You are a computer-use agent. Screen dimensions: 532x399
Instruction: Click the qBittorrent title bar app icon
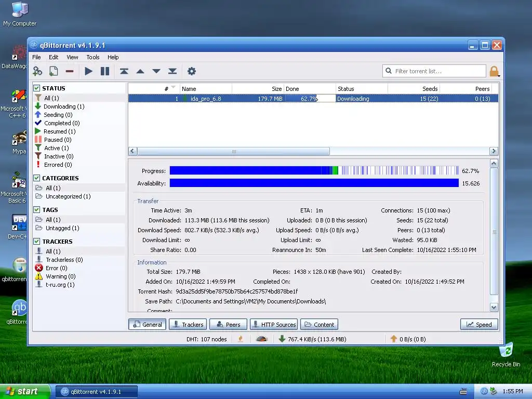coord(34,45)
